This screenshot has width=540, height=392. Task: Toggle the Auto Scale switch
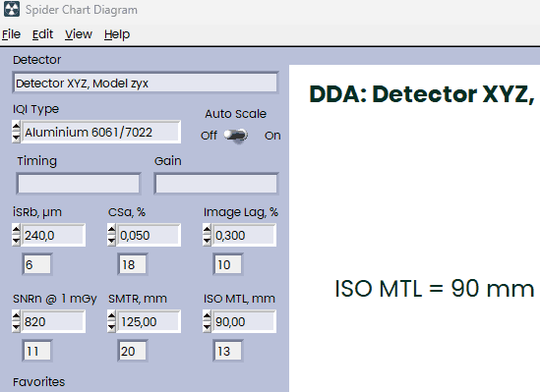point(236,136)
